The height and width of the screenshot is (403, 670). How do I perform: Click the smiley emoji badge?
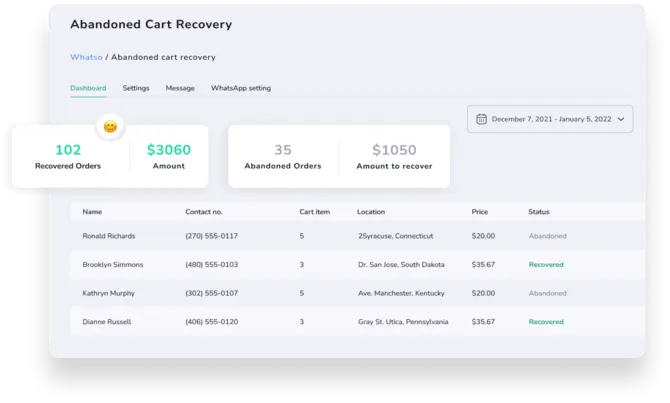(x=110, y=127)
